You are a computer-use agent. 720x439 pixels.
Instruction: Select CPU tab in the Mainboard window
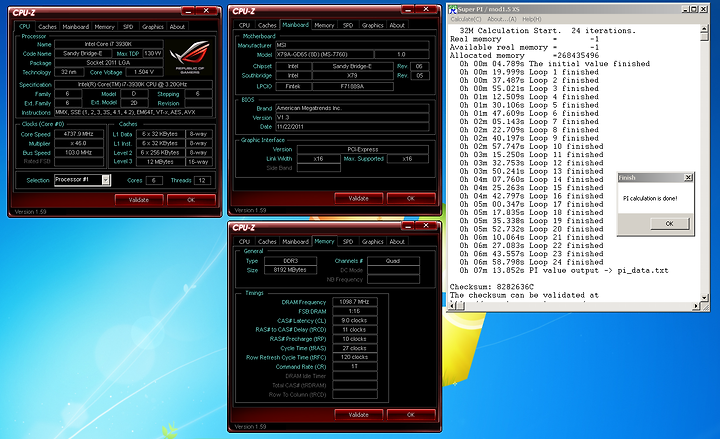coord(244,25)
